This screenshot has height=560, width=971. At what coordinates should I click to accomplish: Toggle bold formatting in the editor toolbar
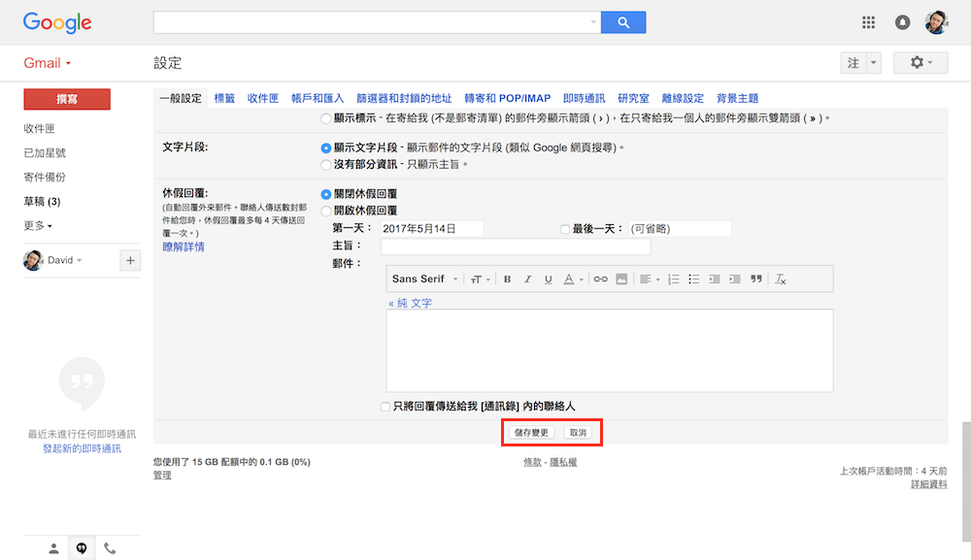coord(507,280)
